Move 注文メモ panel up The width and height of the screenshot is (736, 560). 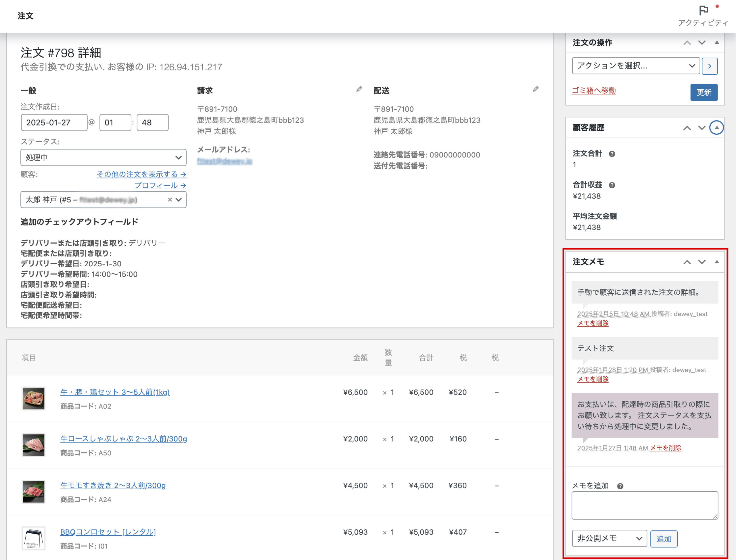pyautogui.click(x=687, y=262)
